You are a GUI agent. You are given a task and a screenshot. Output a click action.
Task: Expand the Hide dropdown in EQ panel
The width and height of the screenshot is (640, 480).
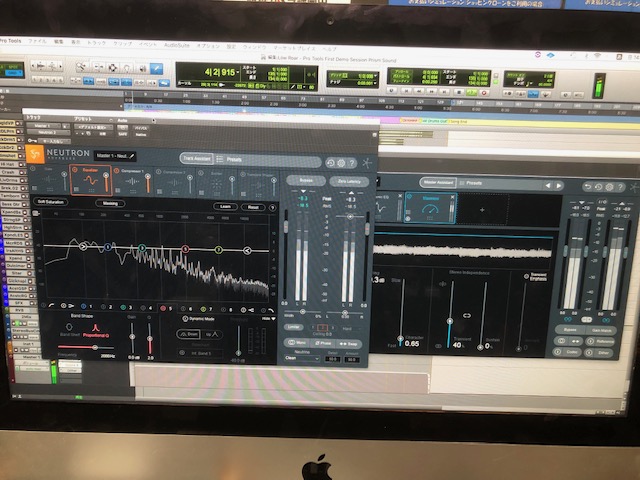[268, 319]
